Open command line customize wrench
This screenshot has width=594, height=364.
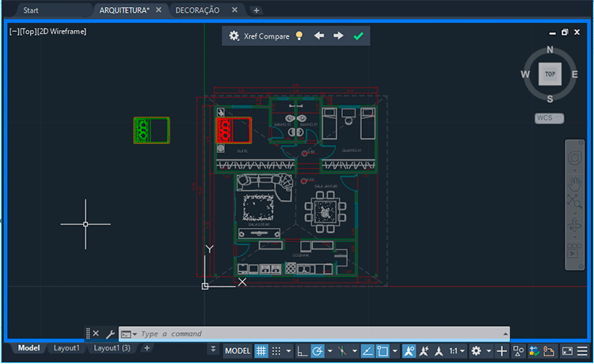coord(110,334)
